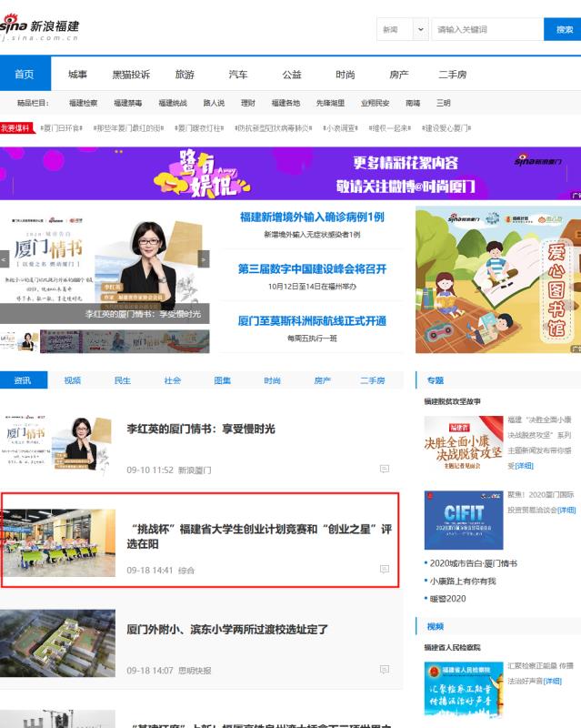The height and width of the screenshot is (728, 581).
Task: Go to previous slide in carousel
Action: (5, 259)
